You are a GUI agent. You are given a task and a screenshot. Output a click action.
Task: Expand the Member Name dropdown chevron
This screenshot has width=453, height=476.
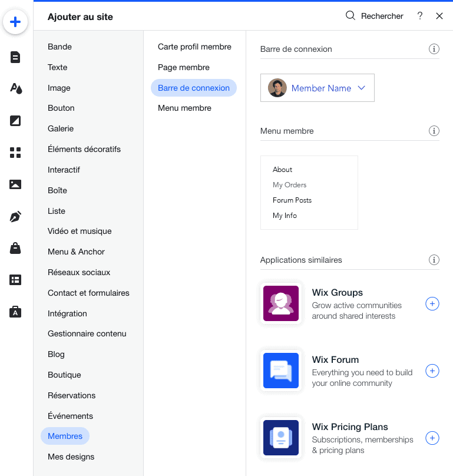pyautogui.click(x=361, y=88)
